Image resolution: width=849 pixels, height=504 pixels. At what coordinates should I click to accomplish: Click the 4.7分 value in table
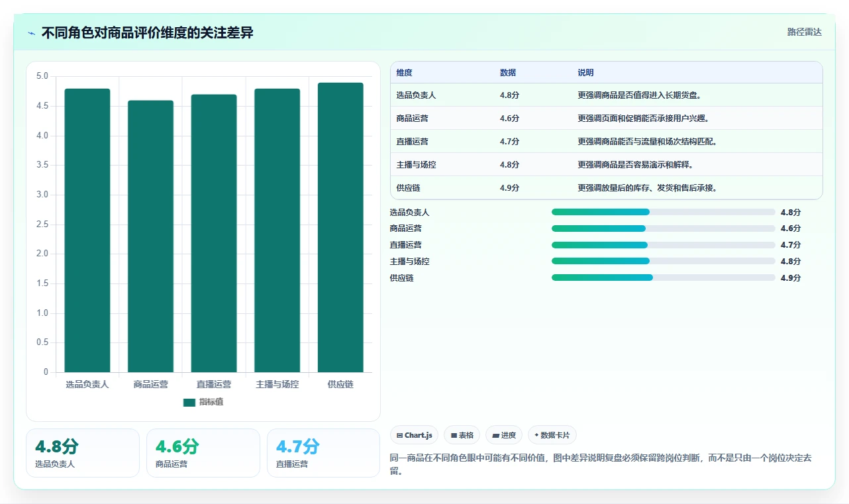[509, 142]
